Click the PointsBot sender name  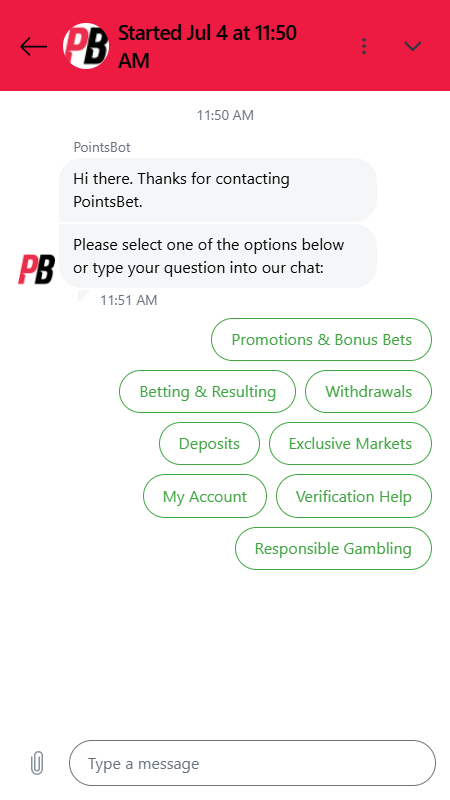pyautogui.click(x=102, y=147)
